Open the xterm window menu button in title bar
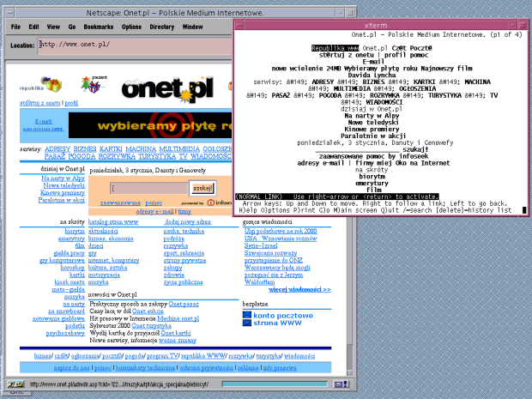532x399 pixels. point(239,25)
